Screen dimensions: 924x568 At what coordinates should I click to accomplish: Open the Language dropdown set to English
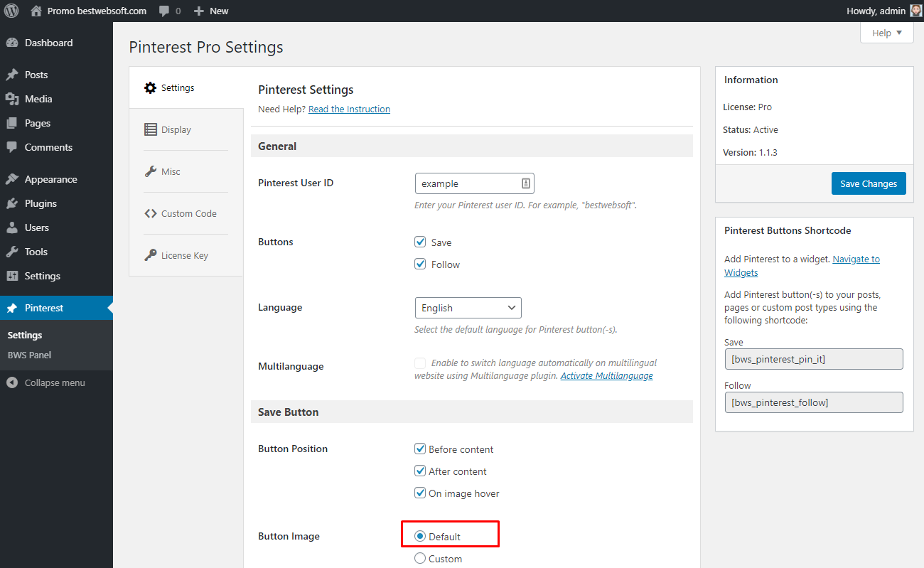pos(468,308)
